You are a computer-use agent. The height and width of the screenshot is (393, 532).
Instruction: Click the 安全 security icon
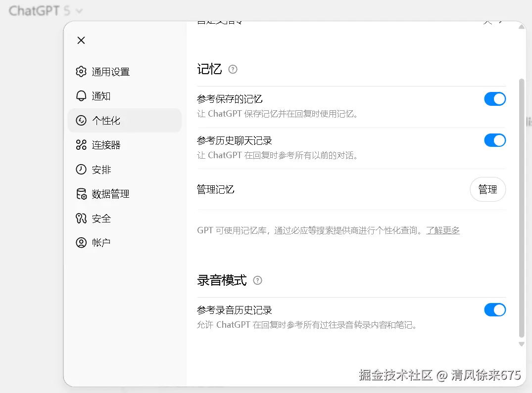pyautogui.click(x=81, y=218)
